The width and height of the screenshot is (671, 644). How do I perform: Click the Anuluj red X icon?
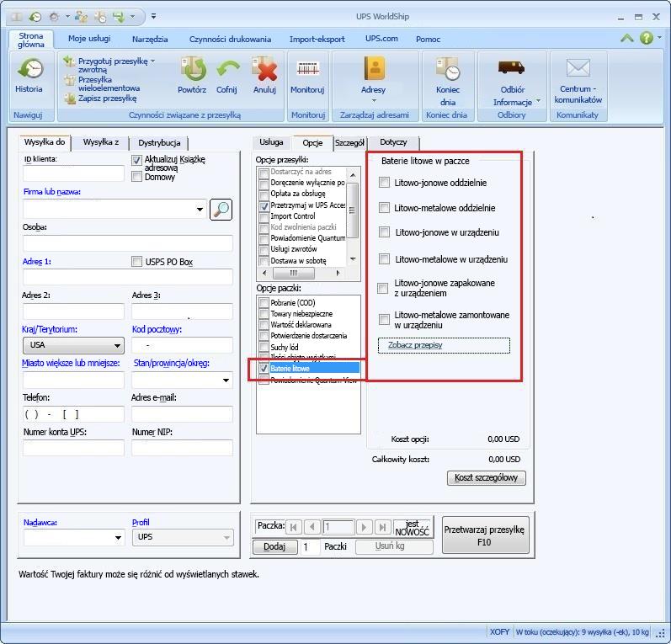point(264,69)
